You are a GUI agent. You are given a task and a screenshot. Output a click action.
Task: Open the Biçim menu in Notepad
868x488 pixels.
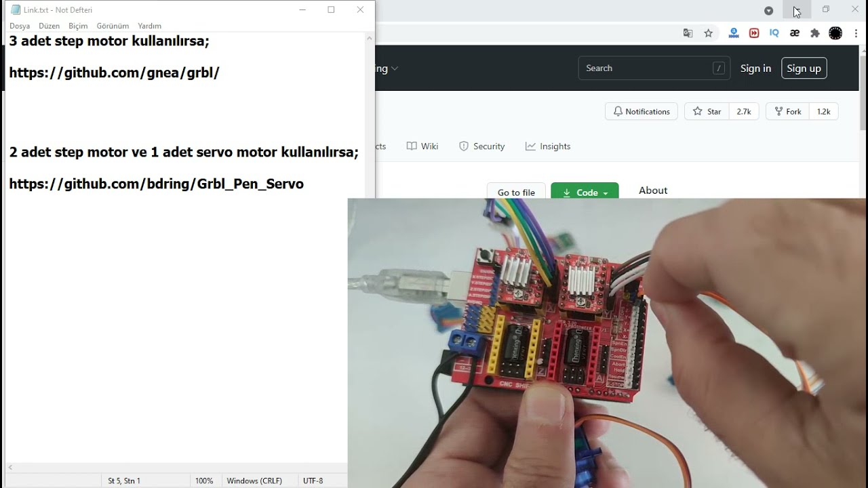78,26
